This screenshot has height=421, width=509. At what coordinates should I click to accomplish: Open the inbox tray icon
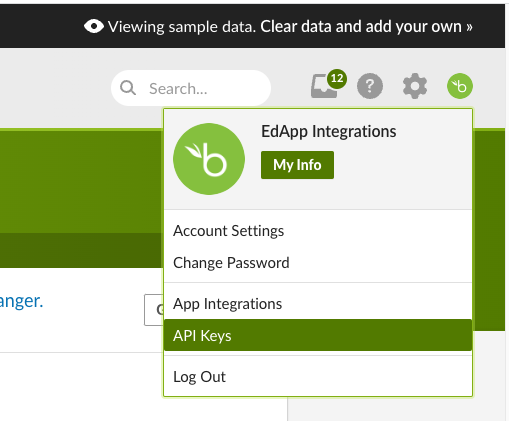pos(323,86)
